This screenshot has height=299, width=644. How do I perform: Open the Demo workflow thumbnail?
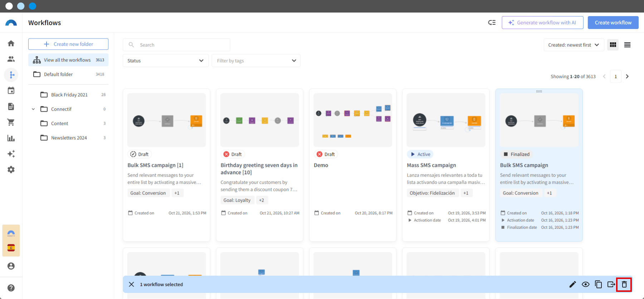click(x=353, y=120)
